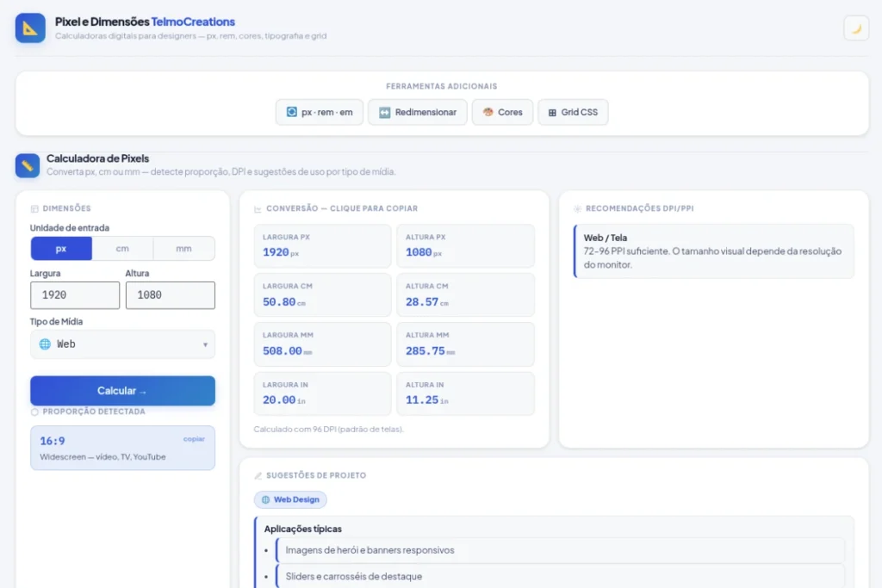Expand the Tipo de Mídia dropdown

(122, 344)
